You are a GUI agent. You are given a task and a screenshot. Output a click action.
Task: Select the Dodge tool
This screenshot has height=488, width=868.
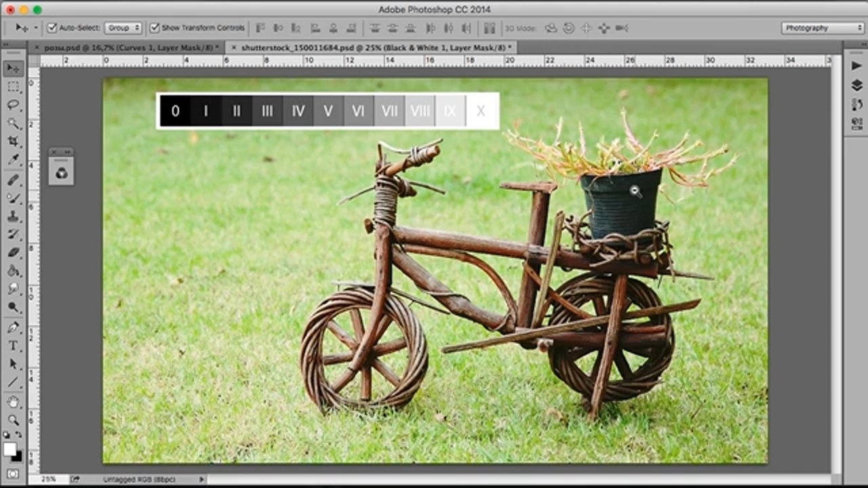[13, 308]
